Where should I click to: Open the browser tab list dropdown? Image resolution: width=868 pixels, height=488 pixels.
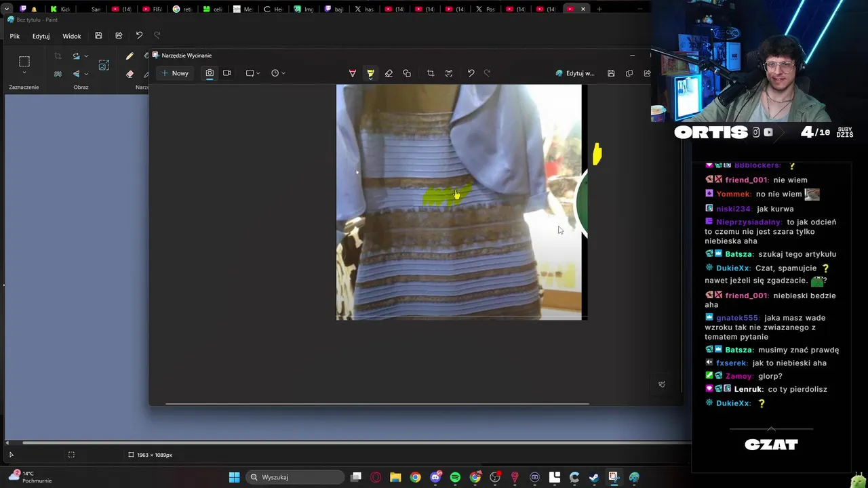point(7,9)
